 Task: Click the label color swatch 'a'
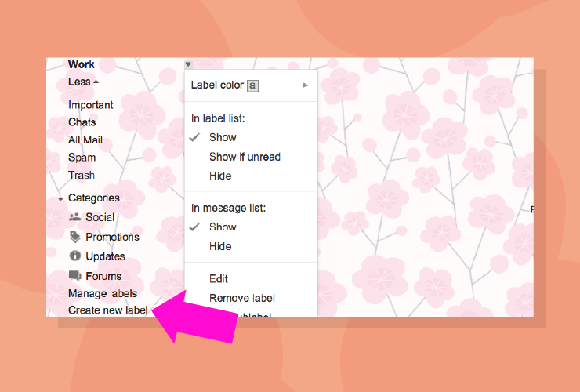[x=252, y=85]
